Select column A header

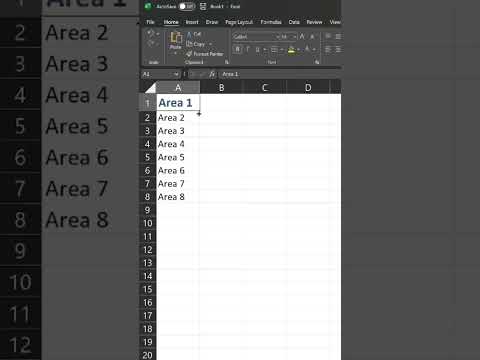pos(178,87)
